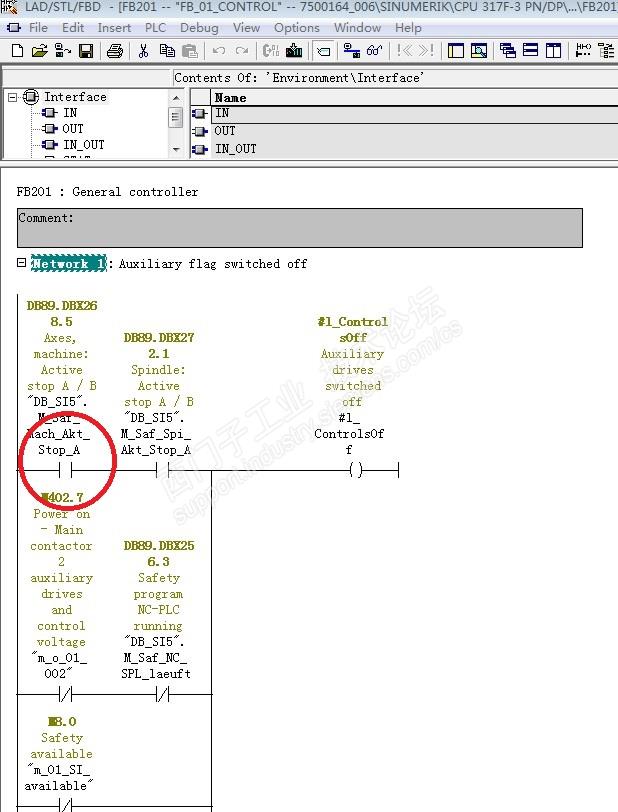Select IN_OUT in the Interface tree
Screen dimensions: 618x812
click(83, 144)
